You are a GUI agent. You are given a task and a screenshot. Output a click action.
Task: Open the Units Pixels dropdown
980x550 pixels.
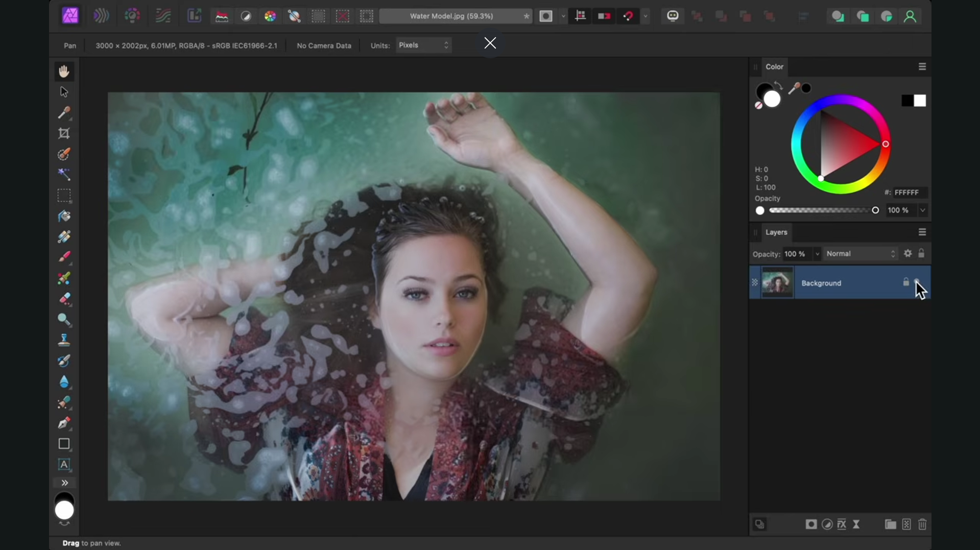pyautogui.click(x=424, y=45)
